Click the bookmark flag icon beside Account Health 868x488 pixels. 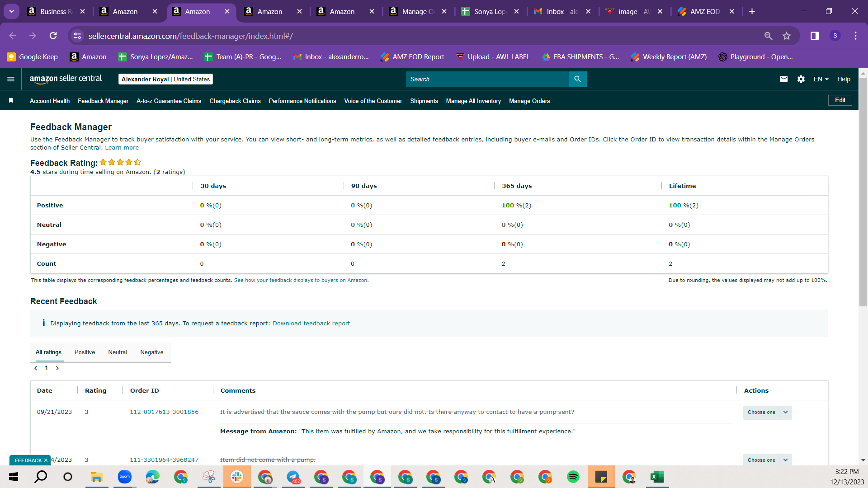coord(11,100)
